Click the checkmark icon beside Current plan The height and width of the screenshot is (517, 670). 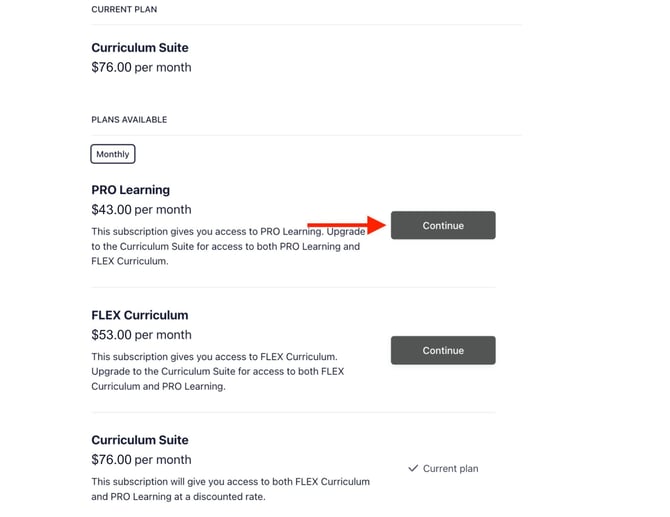pyautogui.click(x=412, y=468)
